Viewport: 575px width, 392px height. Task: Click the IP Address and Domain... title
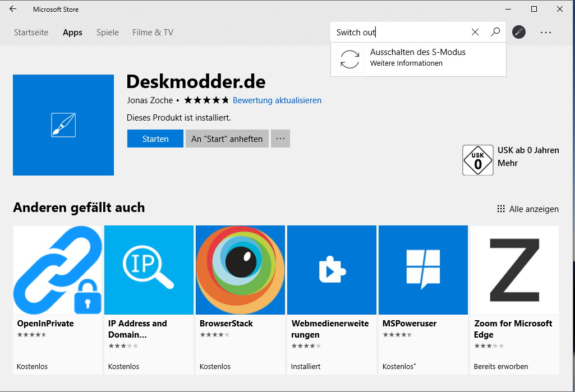(137, 329)
